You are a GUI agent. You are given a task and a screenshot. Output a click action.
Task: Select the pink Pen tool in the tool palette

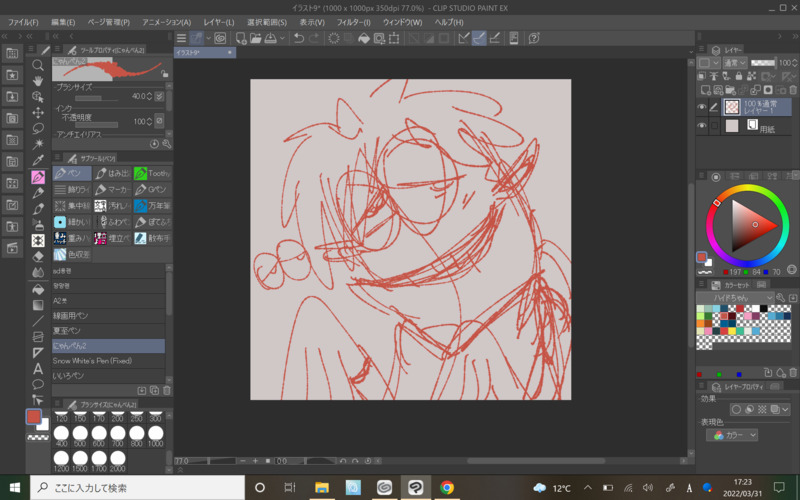click(38, 177)
